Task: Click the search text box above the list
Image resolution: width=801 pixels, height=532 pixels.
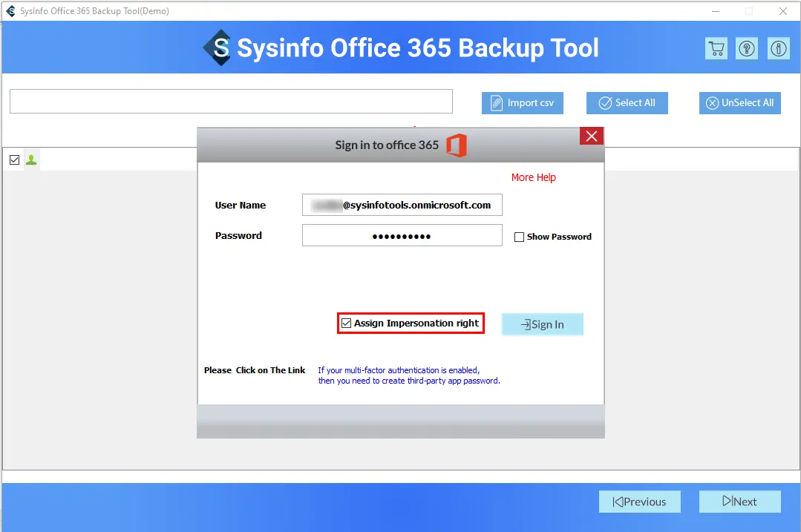Action: [x=231, y=101]
